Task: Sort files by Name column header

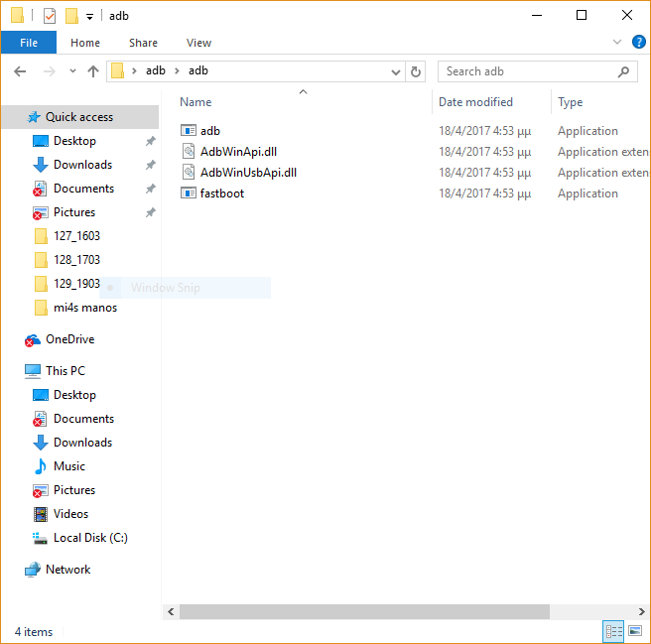Action: [x=196, y=102]
